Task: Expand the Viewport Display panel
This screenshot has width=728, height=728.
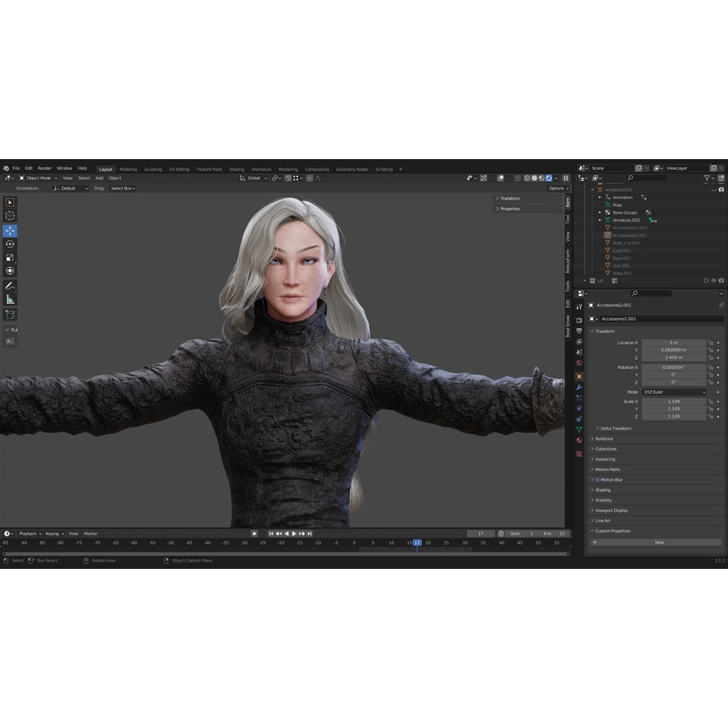Action: click(611, 510)
